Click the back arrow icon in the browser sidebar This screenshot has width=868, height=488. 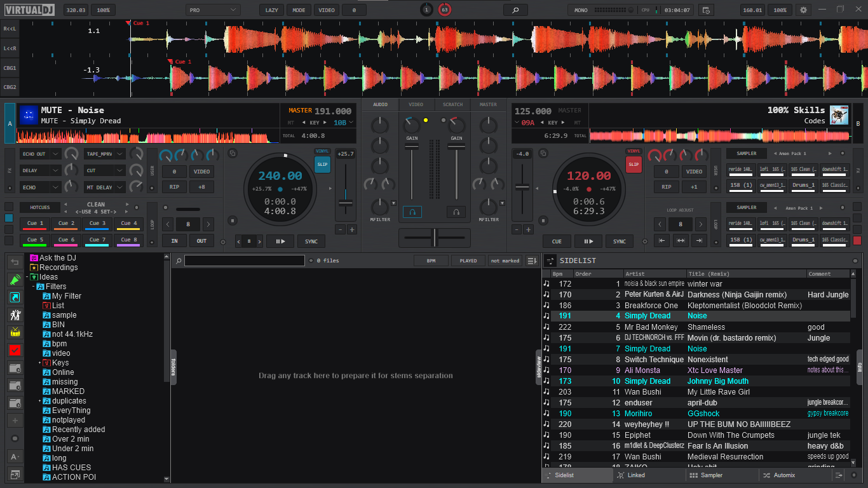pos(15,262)
